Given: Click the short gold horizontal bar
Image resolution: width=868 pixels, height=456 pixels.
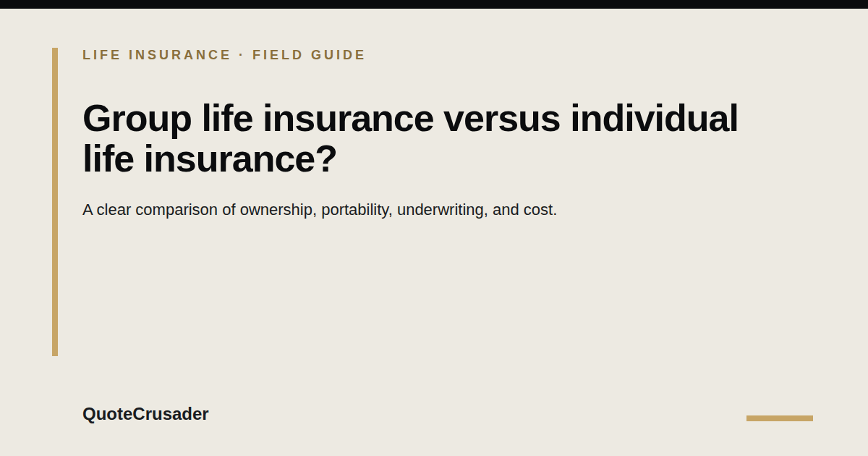Looking at the screenshot, I should pos(780,418).
